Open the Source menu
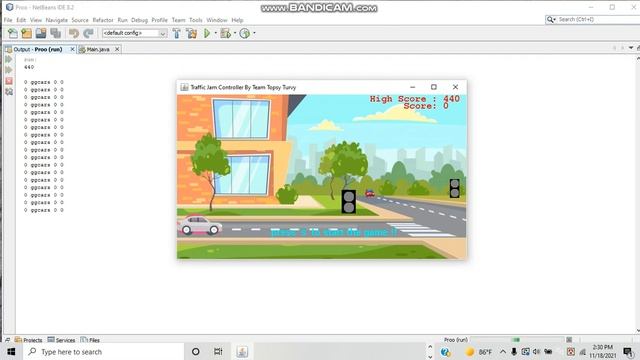This screenshot has width=640, height=360. [x=80, y=20]
